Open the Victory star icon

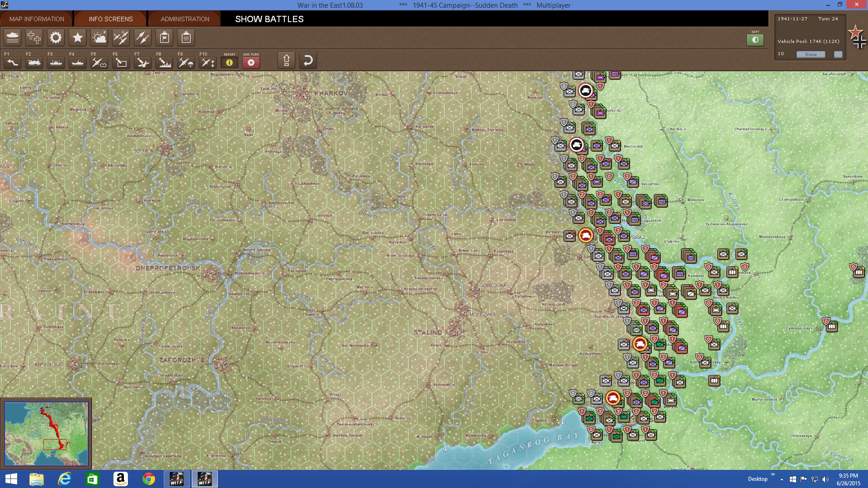[78, 38]
